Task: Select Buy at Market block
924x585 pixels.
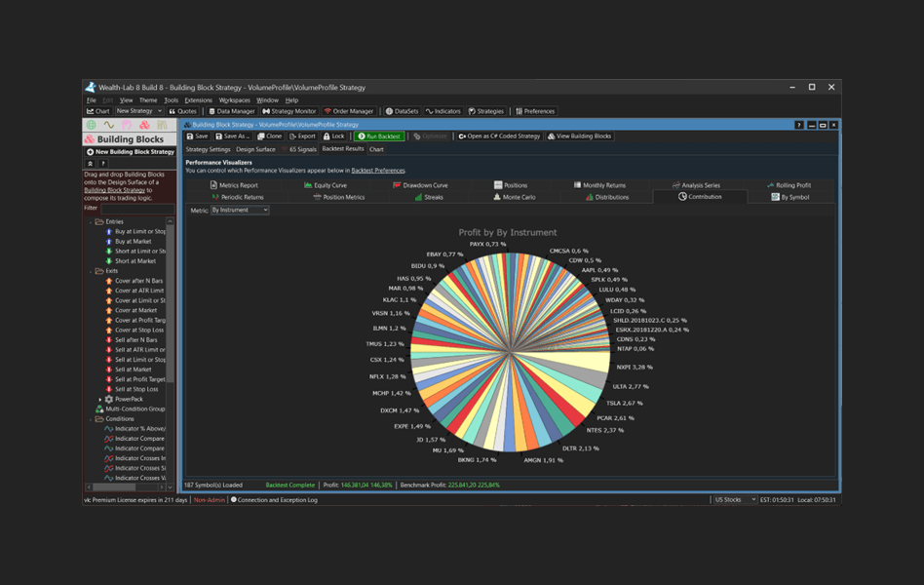Action: click(x=129, y=242)
